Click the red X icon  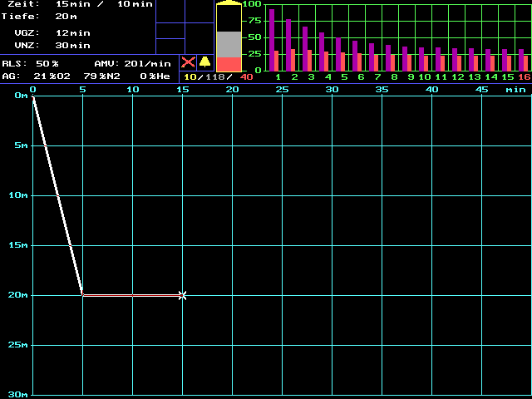tap(188, 62)
